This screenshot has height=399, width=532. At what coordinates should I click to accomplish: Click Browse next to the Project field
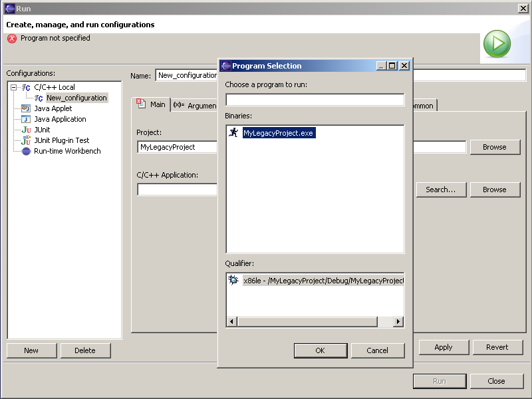pos(494,147)
